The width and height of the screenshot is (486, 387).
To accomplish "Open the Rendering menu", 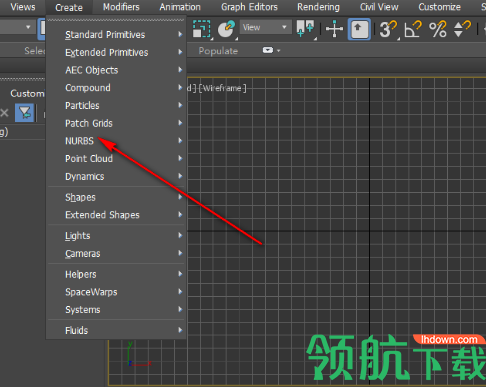I will 318,7.
